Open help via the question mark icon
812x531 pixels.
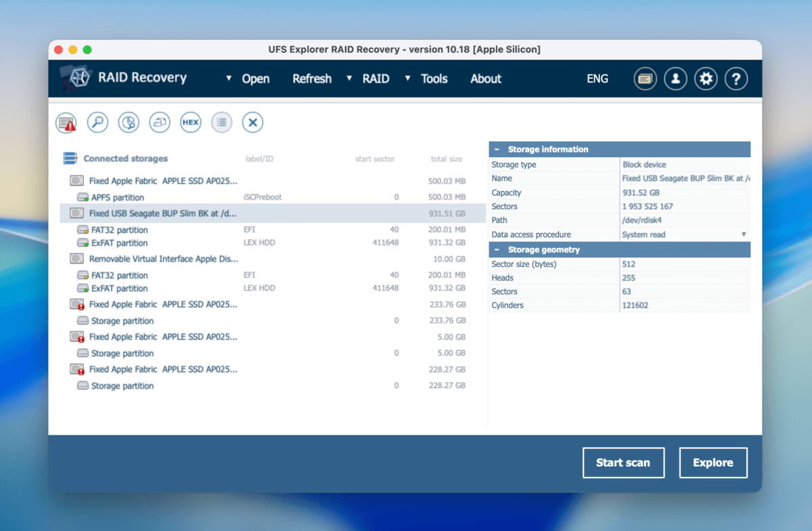736,79
